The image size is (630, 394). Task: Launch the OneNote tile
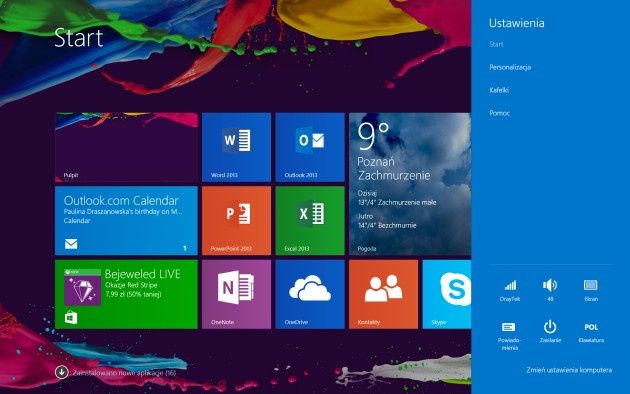click(236, 294)
